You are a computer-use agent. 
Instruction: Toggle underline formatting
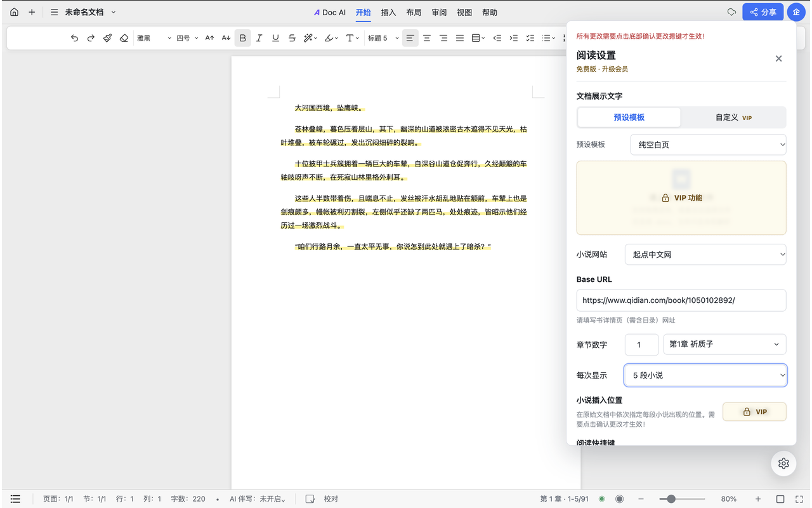click(275, 38)
